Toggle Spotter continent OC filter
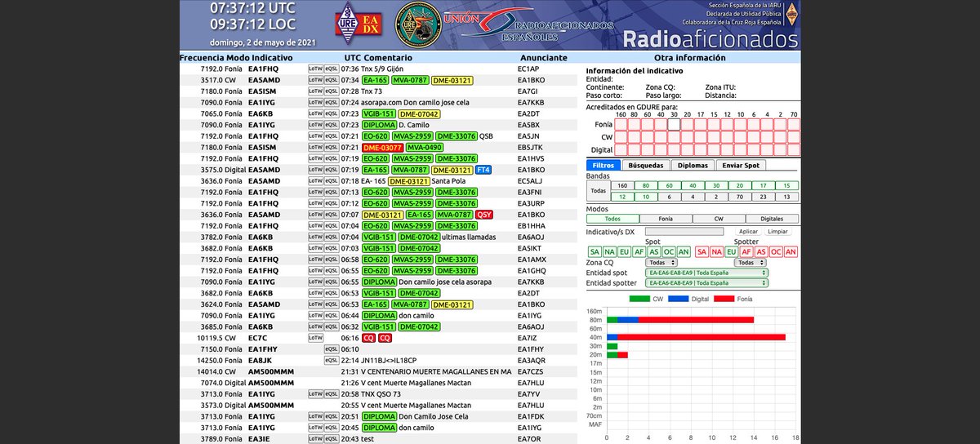The width and height of the screenshot is (980, 444). (x=776, y=252)
